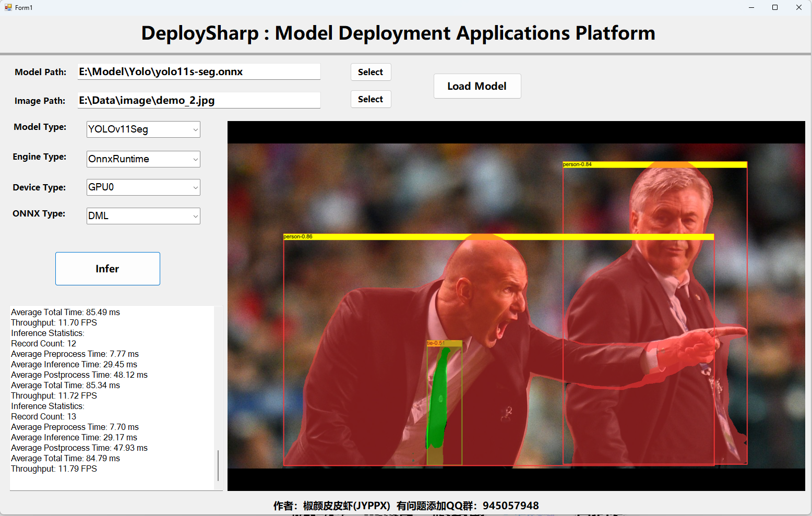Screen dimensions: 812x516
Task: Expand the ONNX Type DML dropdown
Action: [x=144, y=216]
